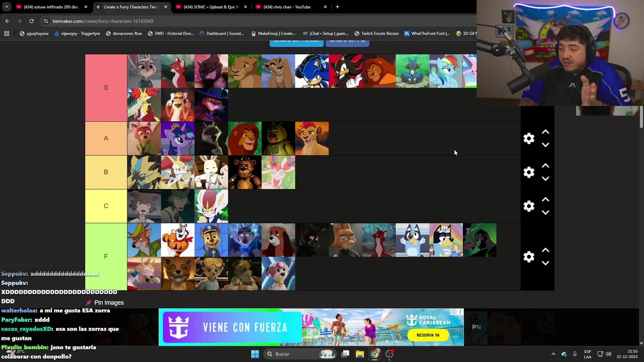Select Shadow the Hedgehog image
Viewport: 644px width, 362px height.
coord(346,71)
